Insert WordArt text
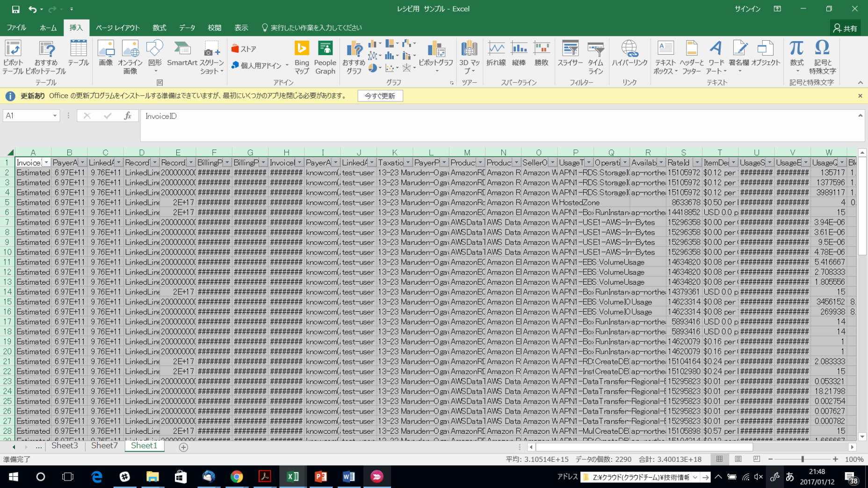Viewport: 868px width, 488px height. click(716, 57)
